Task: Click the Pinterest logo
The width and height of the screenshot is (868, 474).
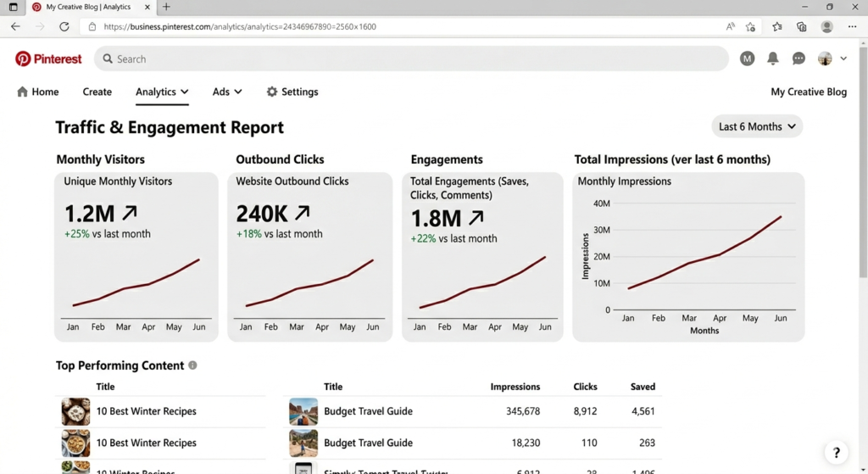Action: pyautogui.click(x=48, y=59)
